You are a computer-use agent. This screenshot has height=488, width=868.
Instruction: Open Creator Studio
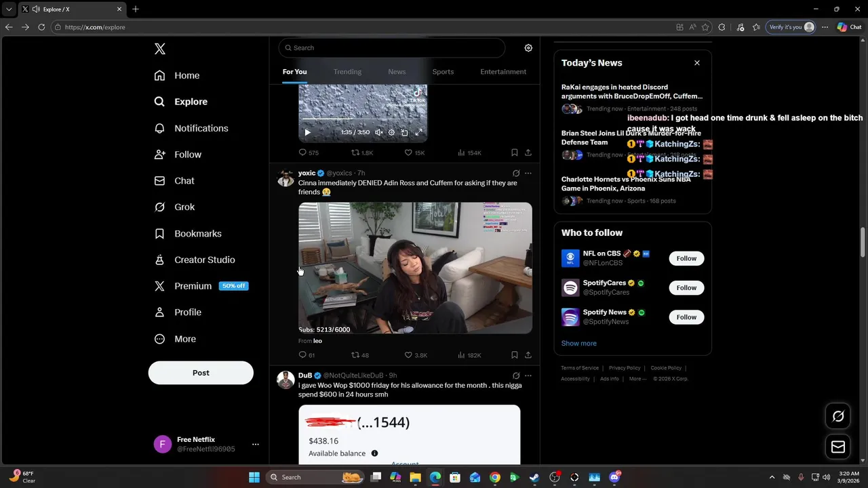coord(195,260)
